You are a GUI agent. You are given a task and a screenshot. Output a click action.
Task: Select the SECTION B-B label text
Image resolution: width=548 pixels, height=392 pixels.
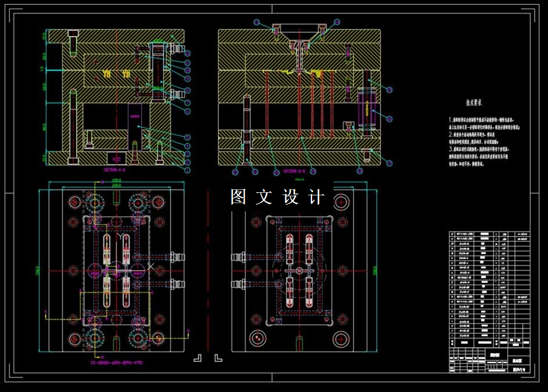coord(294,171)
